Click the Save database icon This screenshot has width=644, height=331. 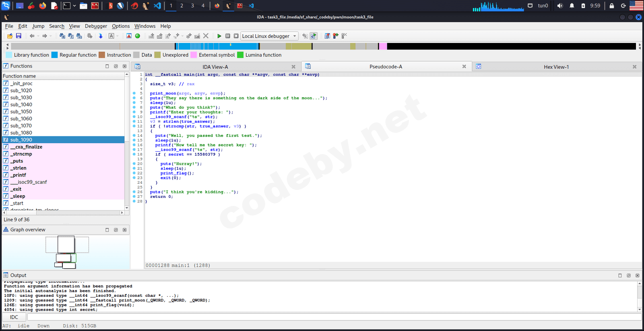19,36
